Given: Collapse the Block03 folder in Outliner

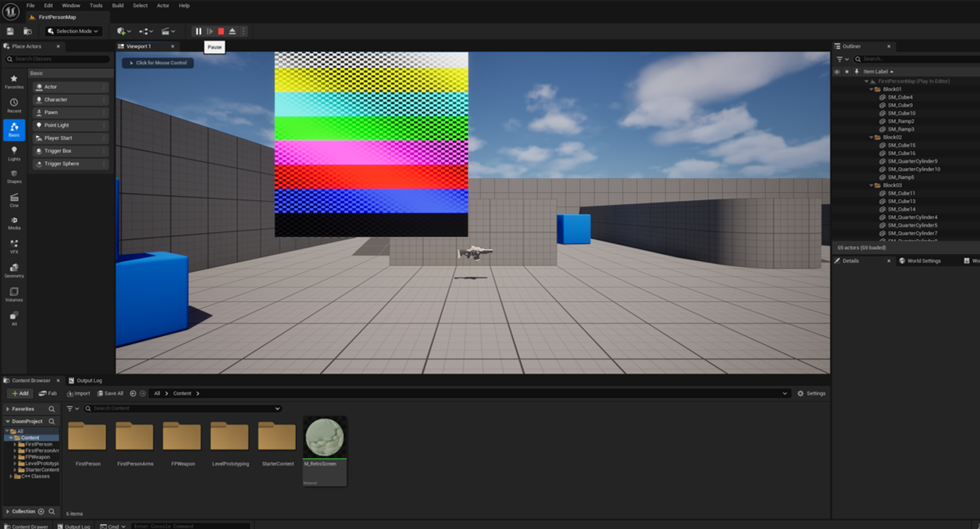Looking at the screenshot, I should [871, 185].
